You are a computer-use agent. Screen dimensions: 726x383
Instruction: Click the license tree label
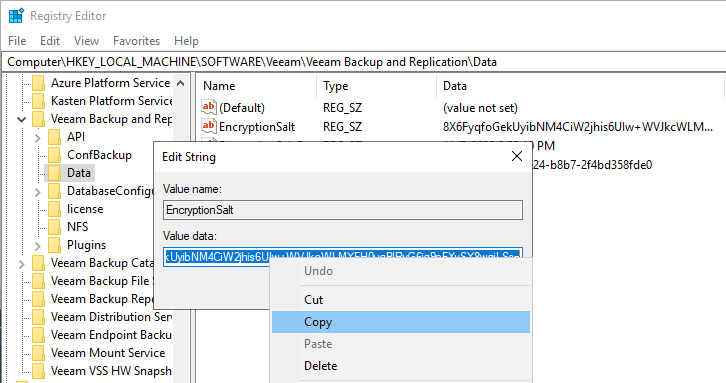tap(85, 209)
